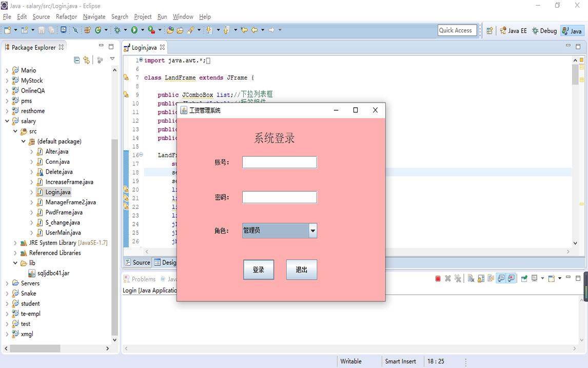Open Package Explorer View Menu triangle
588x368 pixels.
[112, 59]
